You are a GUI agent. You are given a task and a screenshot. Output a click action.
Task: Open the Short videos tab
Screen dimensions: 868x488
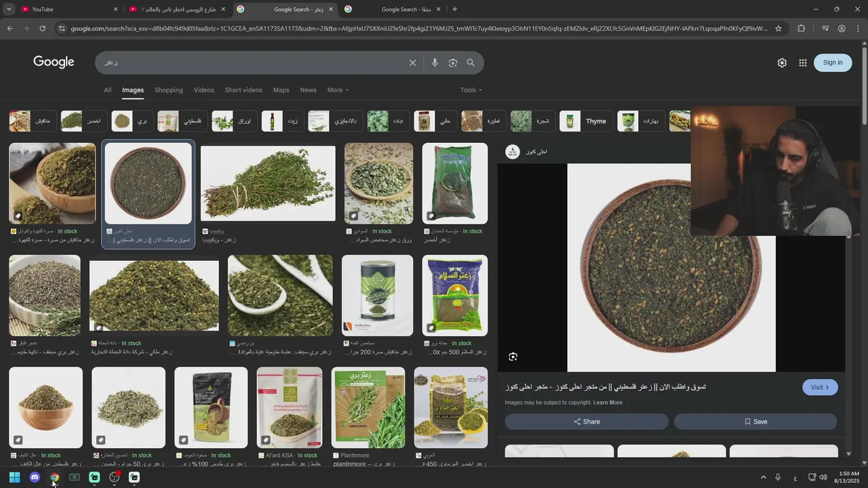click(x=243, y=90)
